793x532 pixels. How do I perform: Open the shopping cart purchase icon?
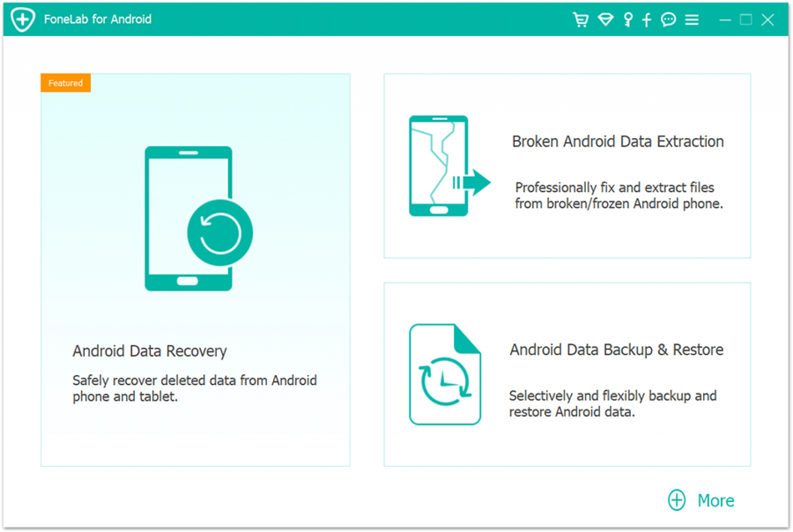tap(581, 20)
